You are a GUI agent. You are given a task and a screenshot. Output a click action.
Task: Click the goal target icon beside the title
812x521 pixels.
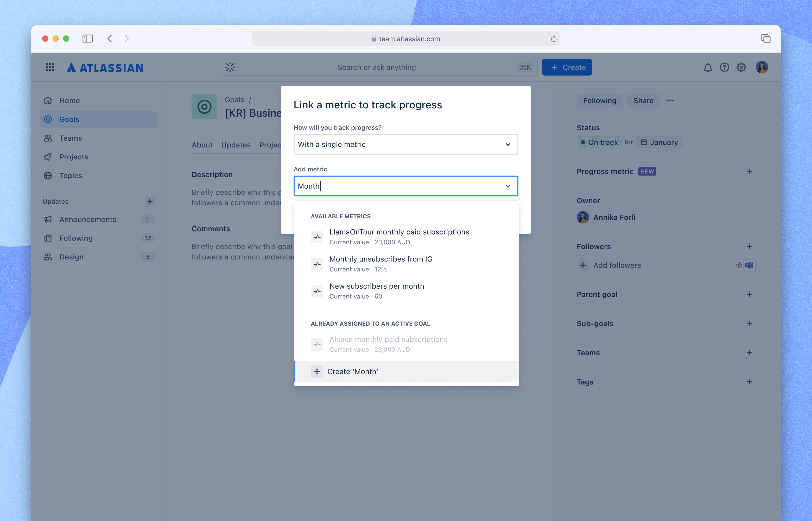204,107
